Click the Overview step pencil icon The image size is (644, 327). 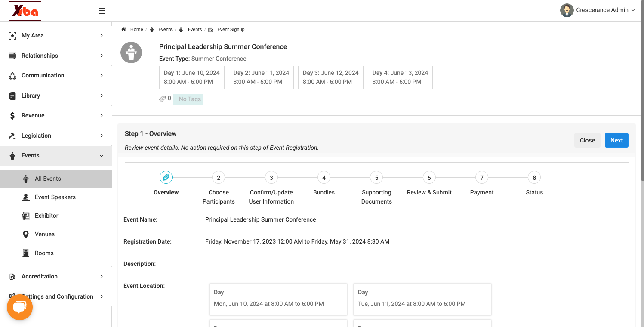(166, 177)
